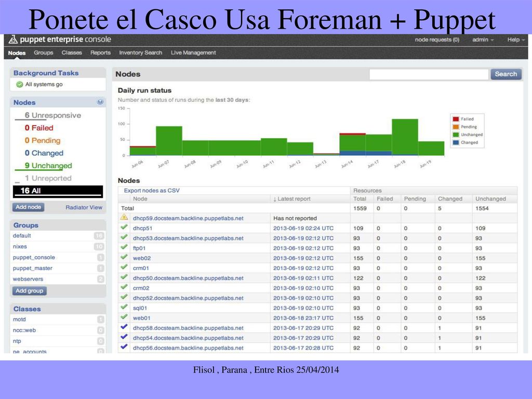Click the green checkmark next to ftp01

pos(124,247)
